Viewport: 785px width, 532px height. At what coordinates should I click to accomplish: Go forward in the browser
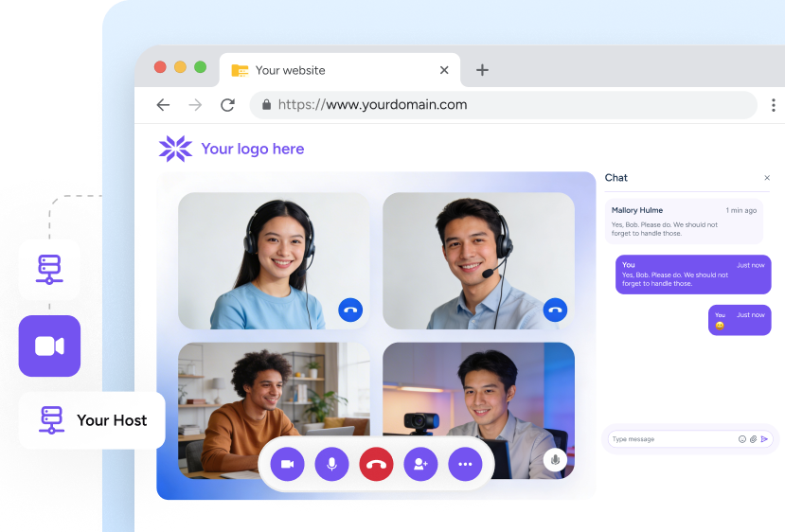pyautogui.click(x=195, y=104)
